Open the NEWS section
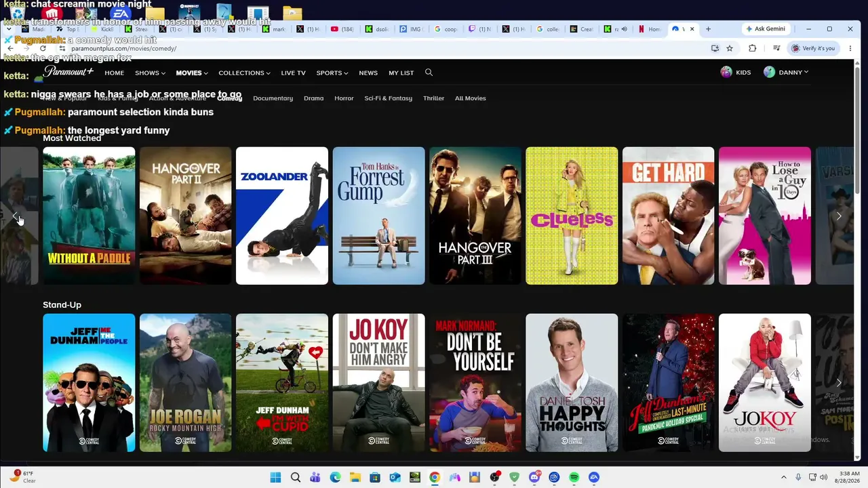 tap(368, 73)
